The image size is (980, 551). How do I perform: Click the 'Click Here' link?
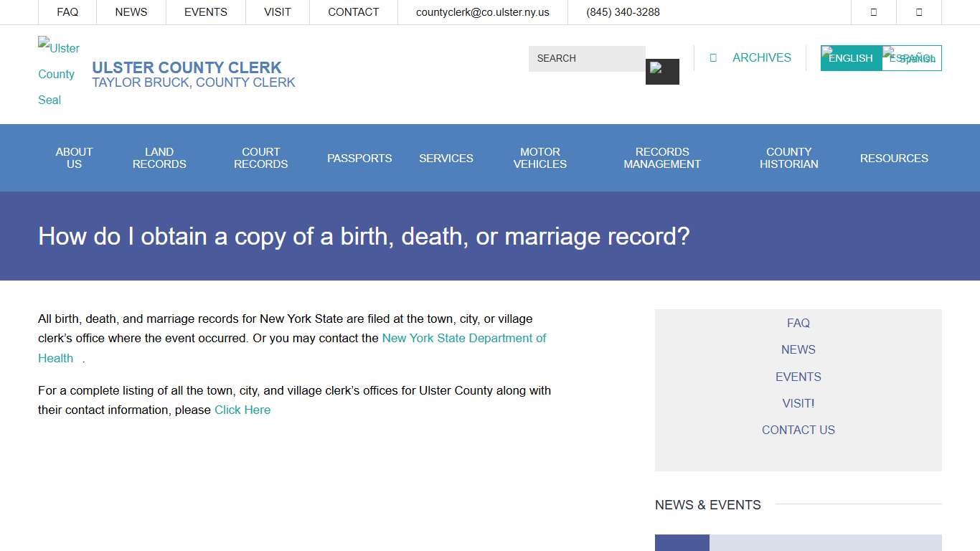(x=242, y=410)
